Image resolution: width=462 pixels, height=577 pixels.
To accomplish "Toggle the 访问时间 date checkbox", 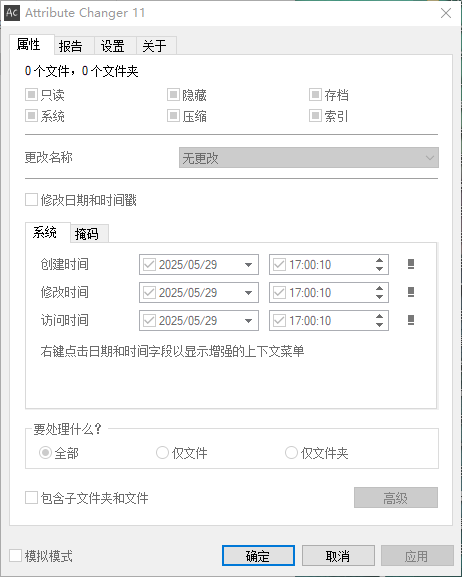I will [x=149, y=321].
